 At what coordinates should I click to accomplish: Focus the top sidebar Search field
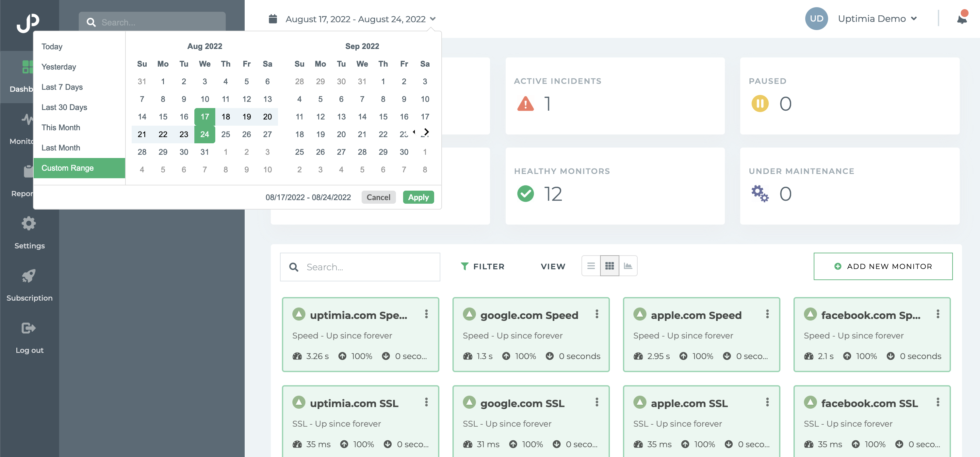point(152,22)
